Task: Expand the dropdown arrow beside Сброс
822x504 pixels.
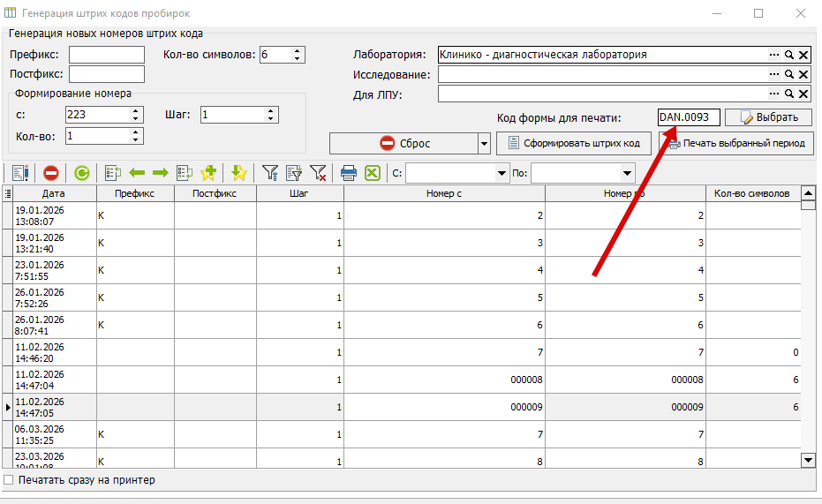Action: tap(484, 144)
